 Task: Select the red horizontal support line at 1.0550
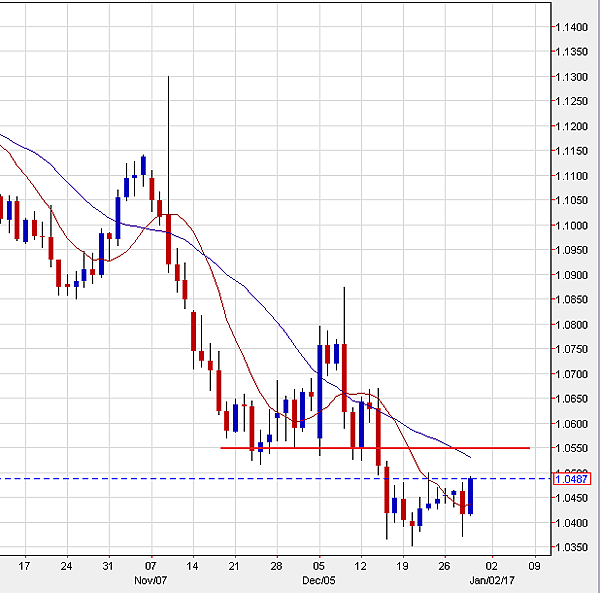[x=375, y=448]
